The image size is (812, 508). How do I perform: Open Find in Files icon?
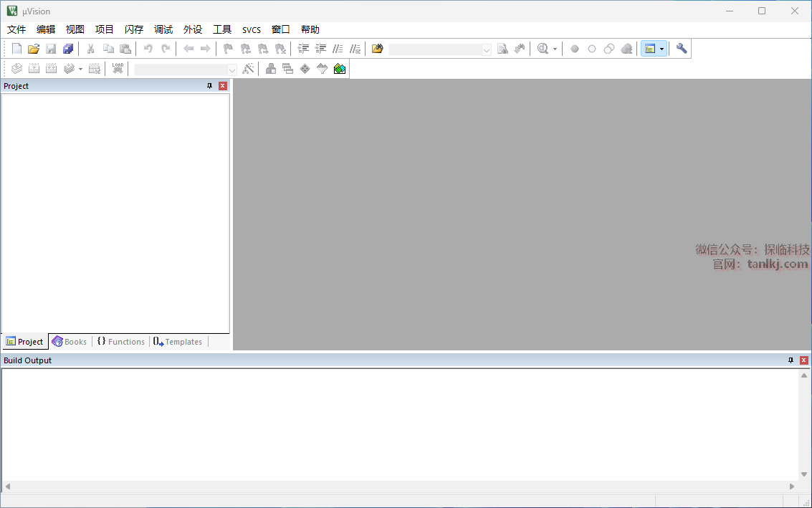378,49
